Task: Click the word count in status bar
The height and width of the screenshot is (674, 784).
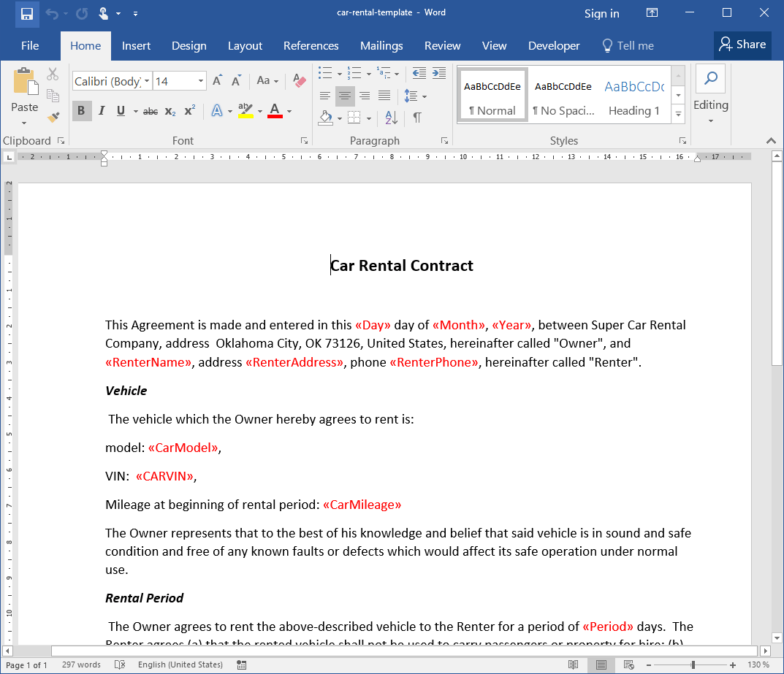Action: point(81,665)
